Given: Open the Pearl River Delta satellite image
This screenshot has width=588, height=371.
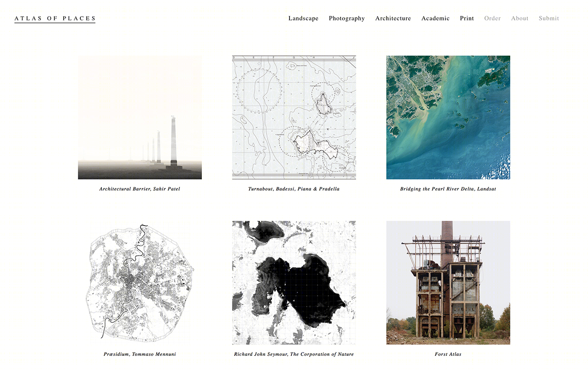Looking at the screenshot, I should [448, 117].
